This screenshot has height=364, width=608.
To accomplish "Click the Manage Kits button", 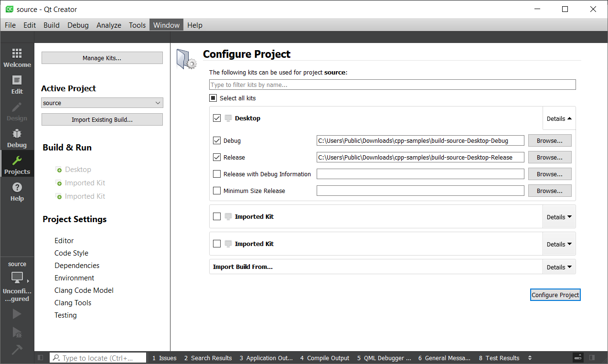I will point(102,58).
